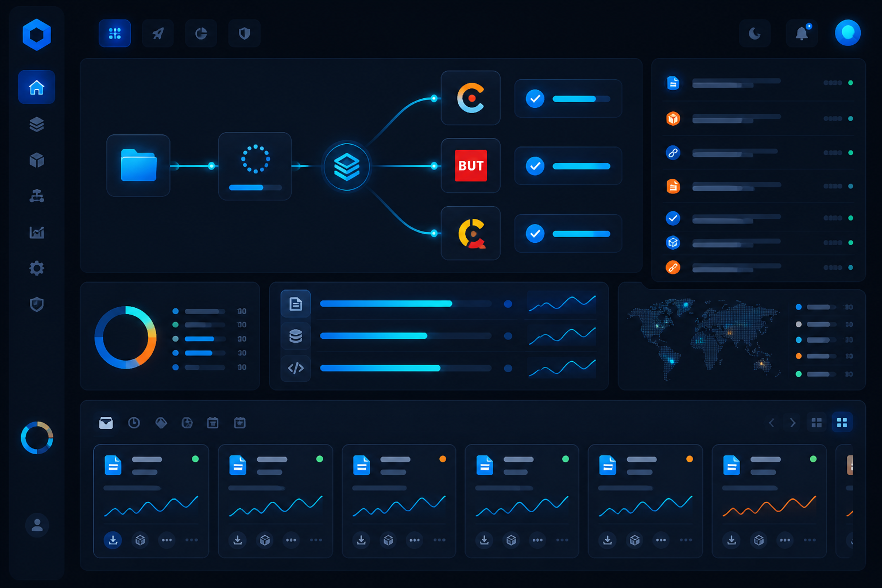The height and width of the screenshot is (588, 882).
Task: Click the folder source node
Action: [x=138, y=165]
